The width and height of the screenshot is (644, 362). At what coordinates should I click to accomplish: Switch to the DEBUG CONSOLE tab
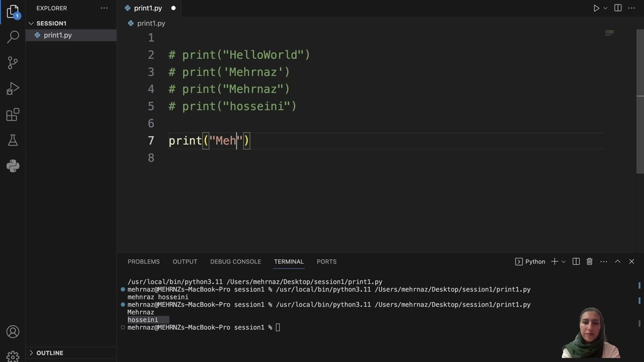235,261
